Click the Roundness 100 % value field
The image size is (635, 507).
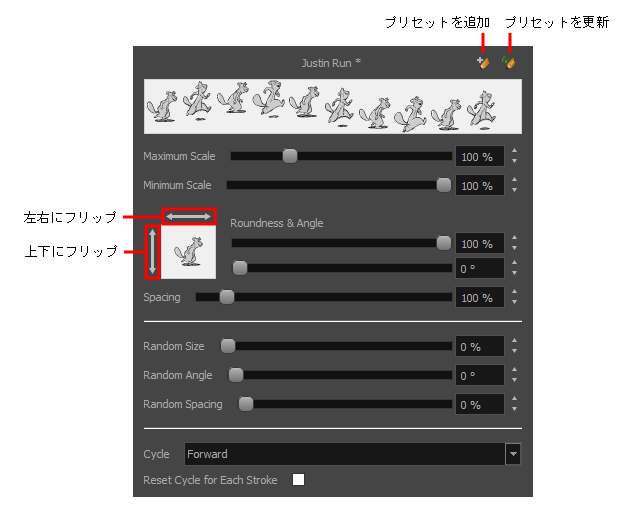(480, 243)
